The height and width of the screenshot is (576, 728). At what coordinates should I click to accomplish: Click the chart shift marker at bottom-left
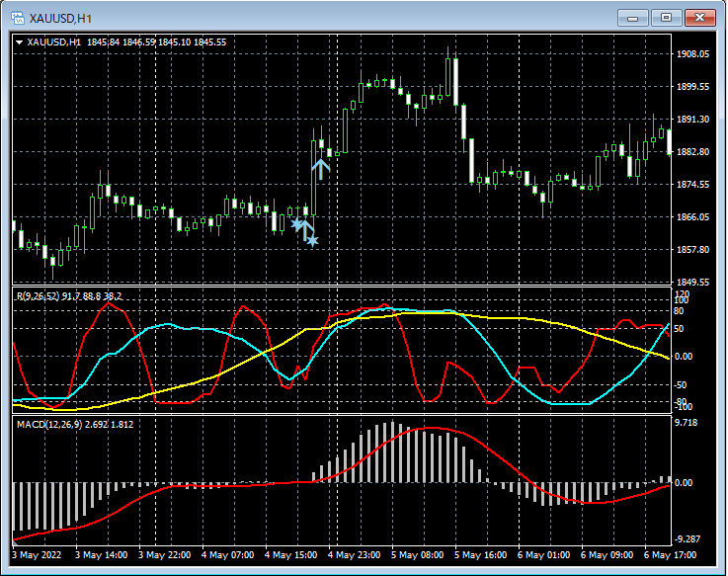(17, 541)
